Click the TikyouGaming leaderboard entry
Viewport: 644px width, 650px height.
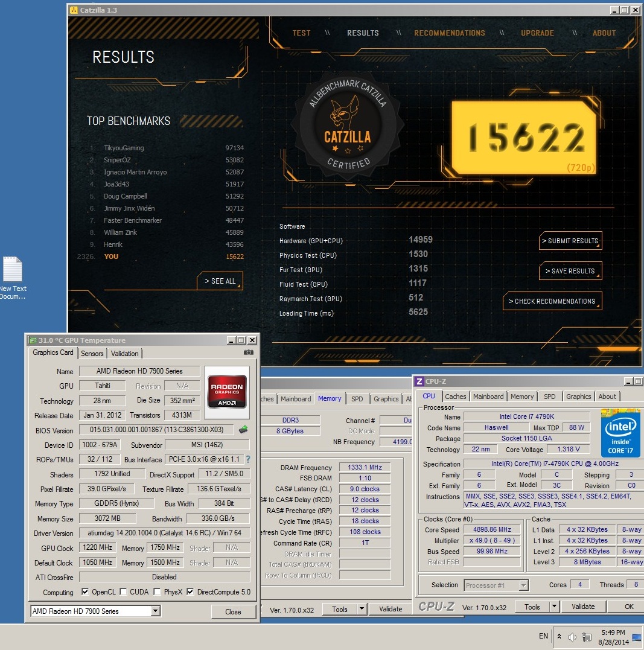(x=167, y=148)
